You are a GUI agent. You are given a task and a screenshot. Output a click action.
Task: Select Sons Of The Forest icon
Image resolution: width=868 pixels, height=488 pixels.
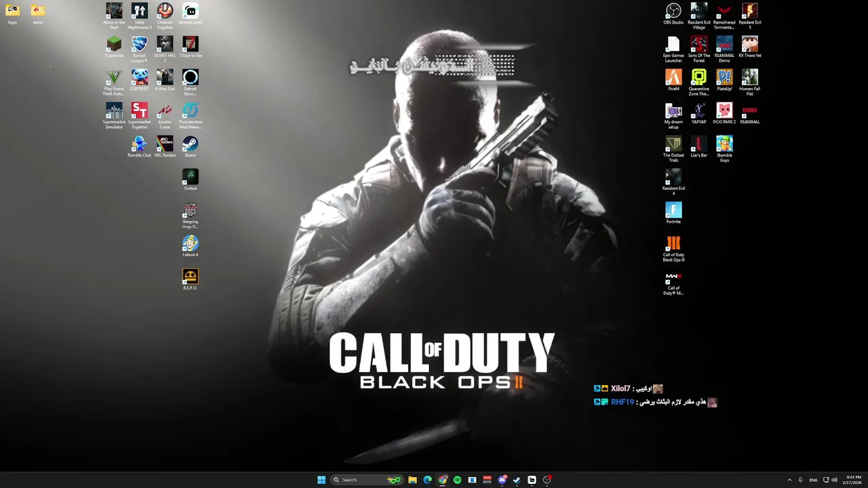(x=699, y=49)
